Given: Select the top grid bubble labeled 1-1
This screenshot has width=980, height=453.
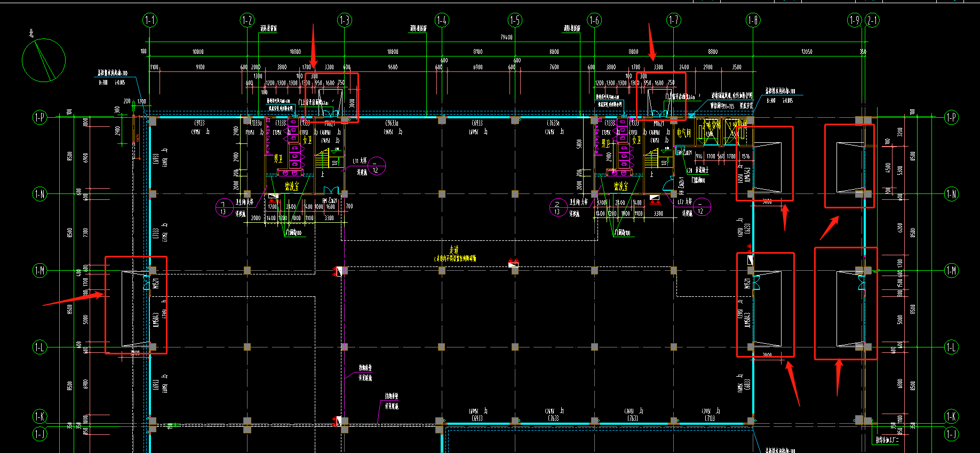Looking at the screenshot, I should [x=150, y=20].
